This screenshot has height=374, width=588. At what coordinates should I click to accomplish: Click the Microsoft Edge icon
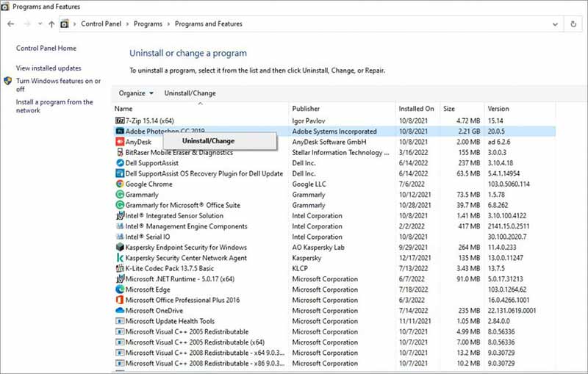tap(120, 290)
